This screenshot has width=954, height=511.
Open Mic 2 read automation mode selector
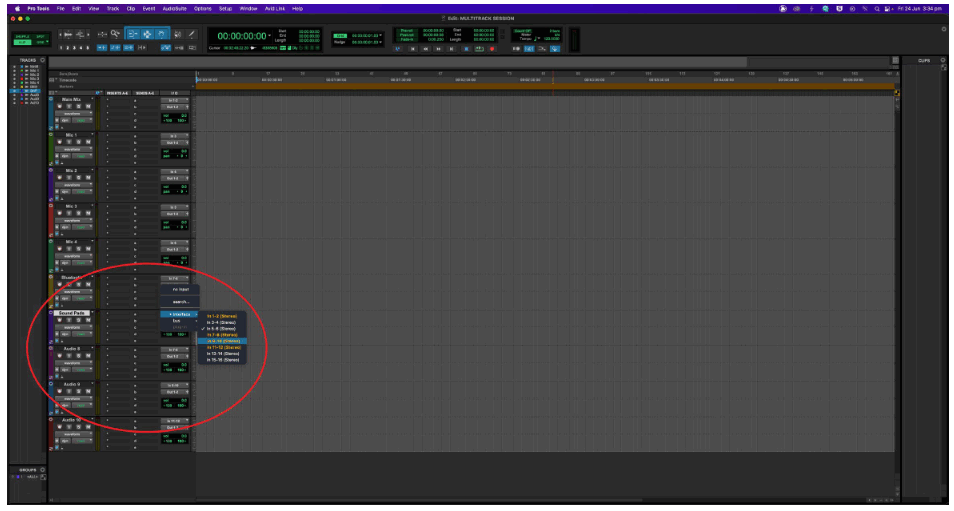click(82, 192)
